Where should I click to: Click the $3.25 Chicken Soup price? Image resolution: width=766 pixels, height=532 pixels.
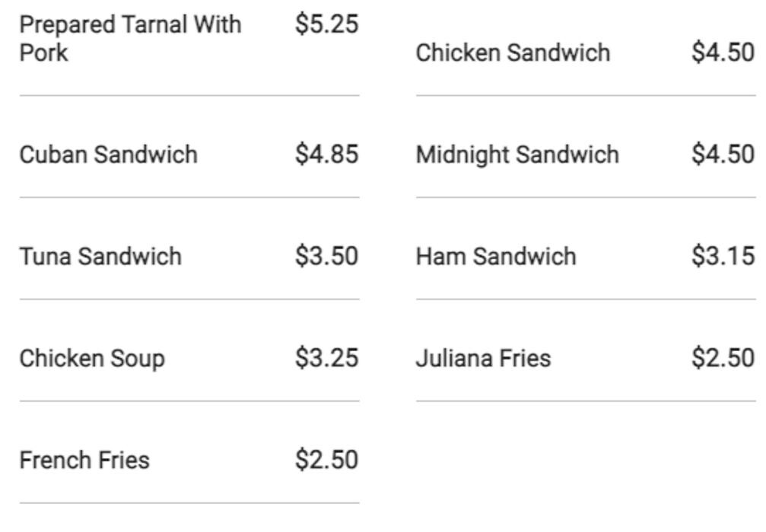coord(326,359)
